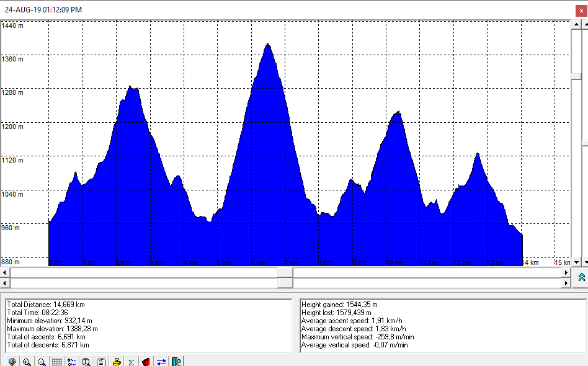
Task: Click the yellow stamp icon
Action: click(117, 361)
